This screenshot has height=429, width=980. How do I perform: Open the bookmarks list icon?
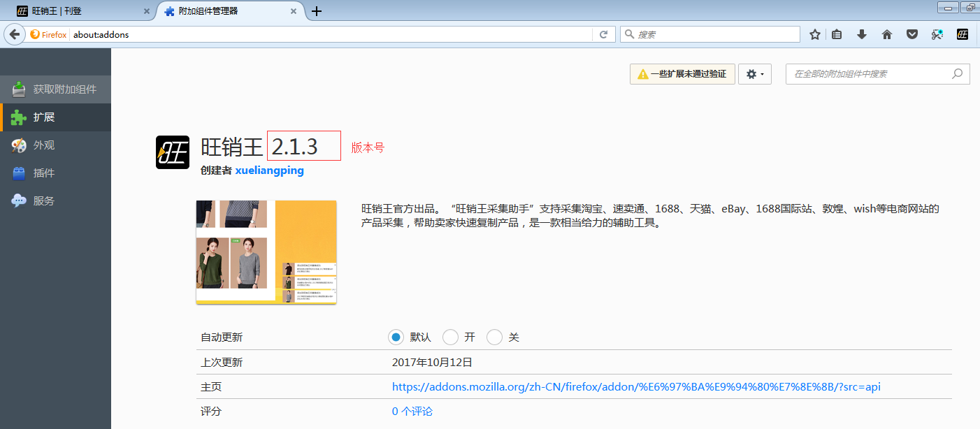click(837, 34)
